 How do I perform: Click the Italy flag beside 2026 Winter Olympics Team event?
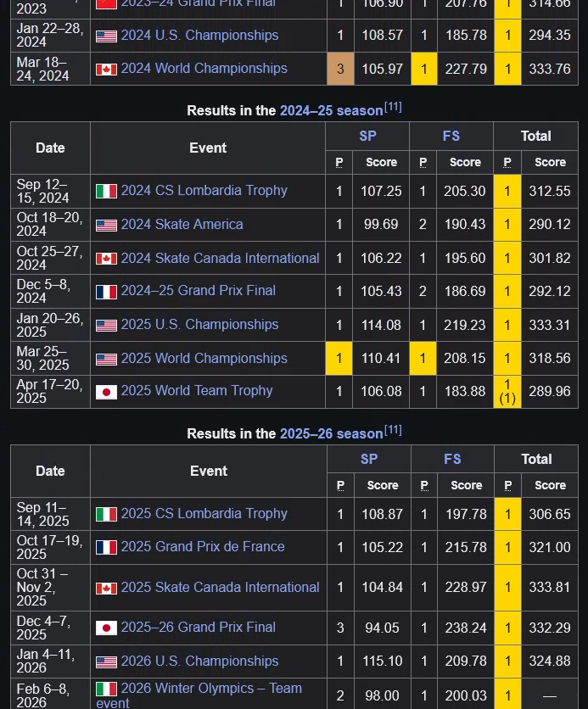106,689
